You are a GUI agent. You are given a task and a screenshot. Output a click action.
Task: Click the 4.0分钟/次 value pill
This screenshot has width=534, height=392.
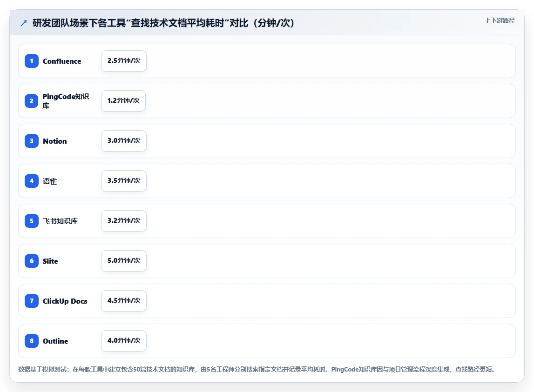pyautogui.click(x=124, y=341)
